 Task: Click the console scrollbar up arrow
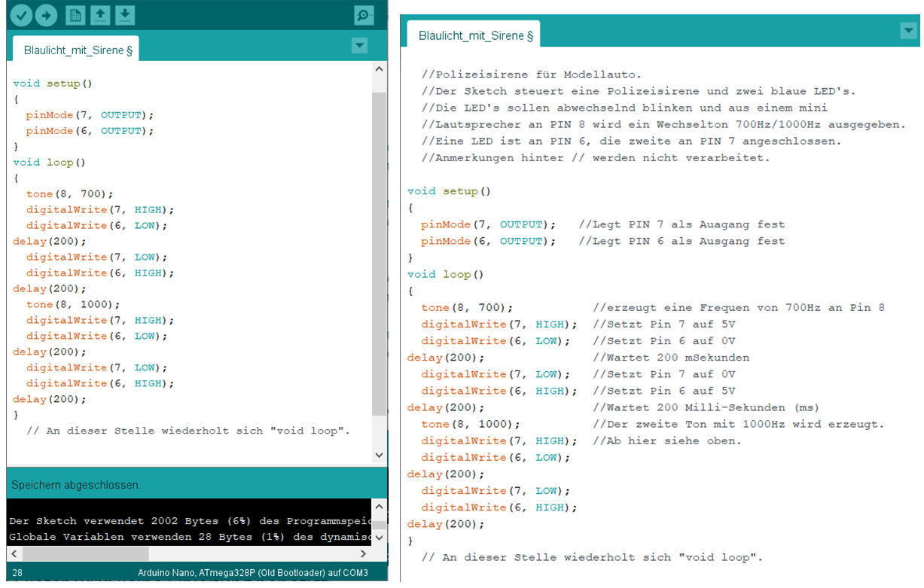point(379,506)
